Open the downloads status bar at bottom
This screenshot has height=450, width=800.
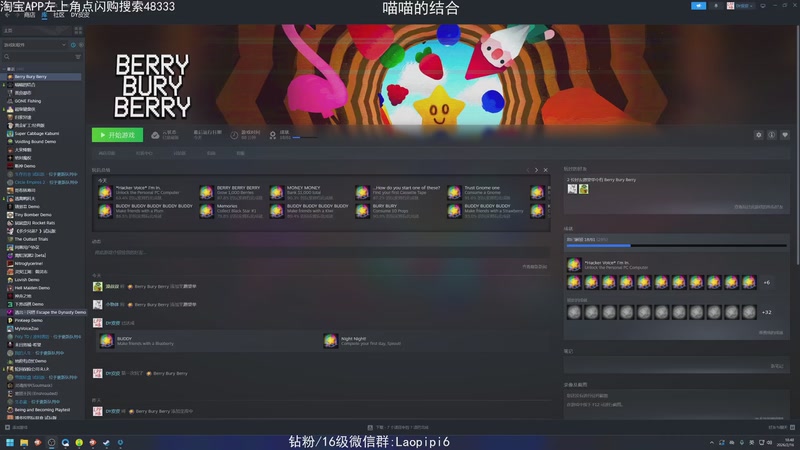click(x=398, y=428)
